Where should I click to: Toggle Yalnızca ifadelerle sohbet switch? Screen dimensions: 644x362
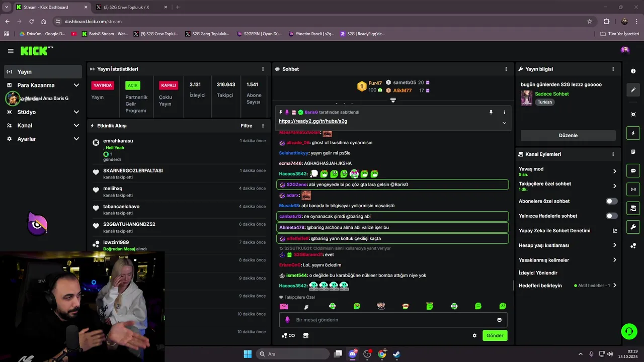click(x=611, y=216)
